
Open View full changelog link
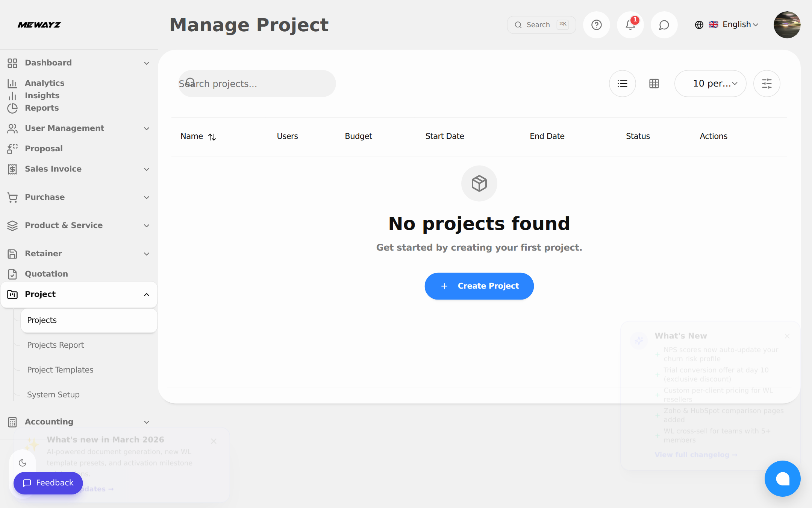696,455
